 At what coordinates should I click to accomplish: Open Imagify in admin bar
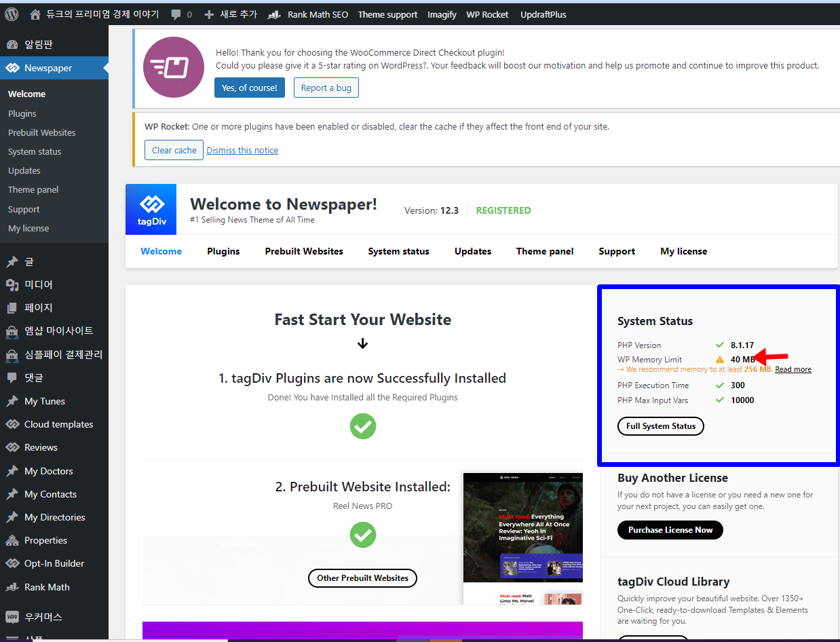442,14
